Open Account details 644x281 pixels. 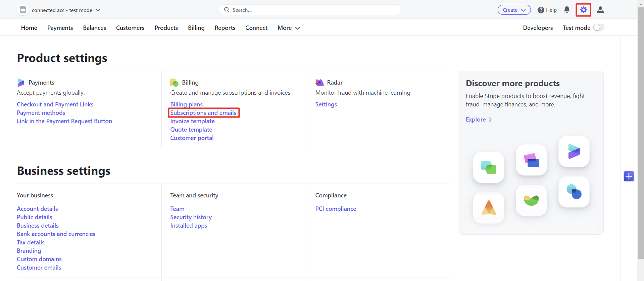click(37, 209)
